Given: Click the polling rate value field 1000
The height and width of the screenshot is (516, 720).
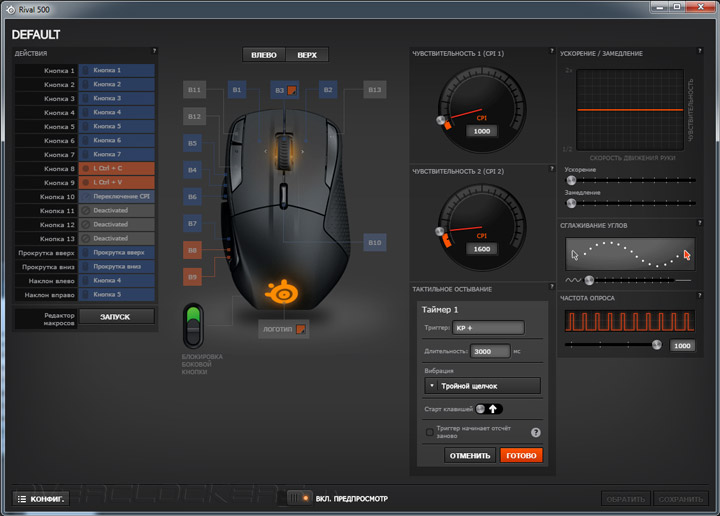Looking at the screenshot, I should 682,346.
